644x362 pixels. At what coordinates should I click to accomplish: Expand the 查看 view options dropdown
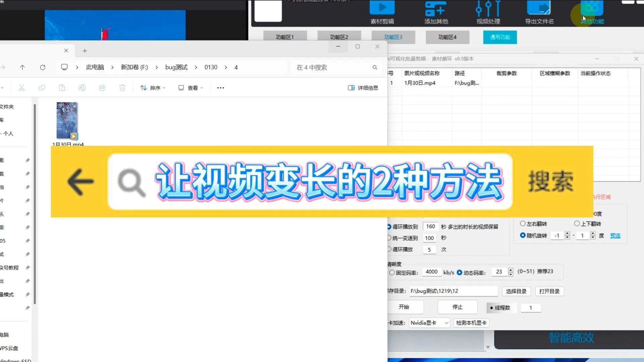pyautogui.click(x=190, y=87)
